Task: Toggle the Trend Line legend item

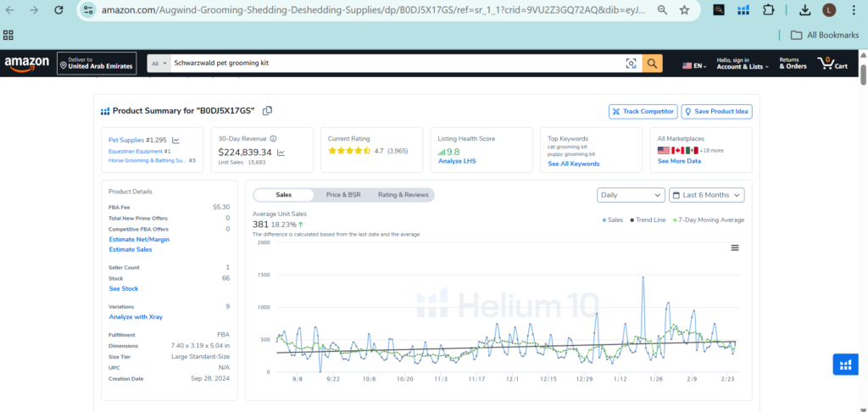Action: pos(648,220)
